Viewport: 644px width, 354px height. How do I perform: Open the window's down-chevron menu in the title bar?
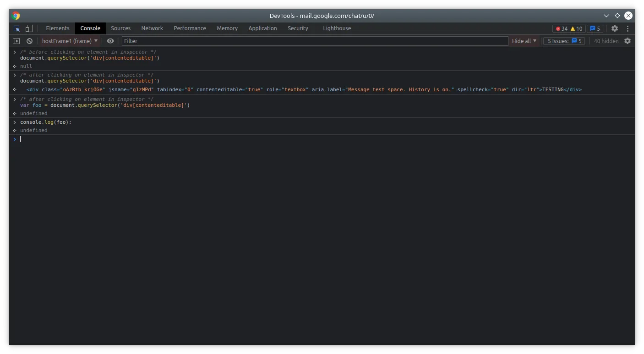click(606, 16)
